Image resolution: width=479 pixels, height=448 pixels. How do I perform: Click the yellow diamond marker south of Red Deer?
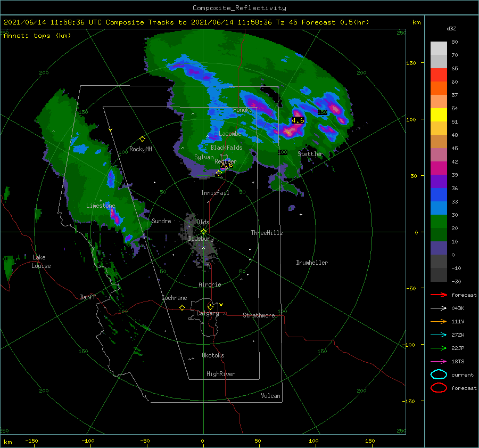click(x=219, y=173)
